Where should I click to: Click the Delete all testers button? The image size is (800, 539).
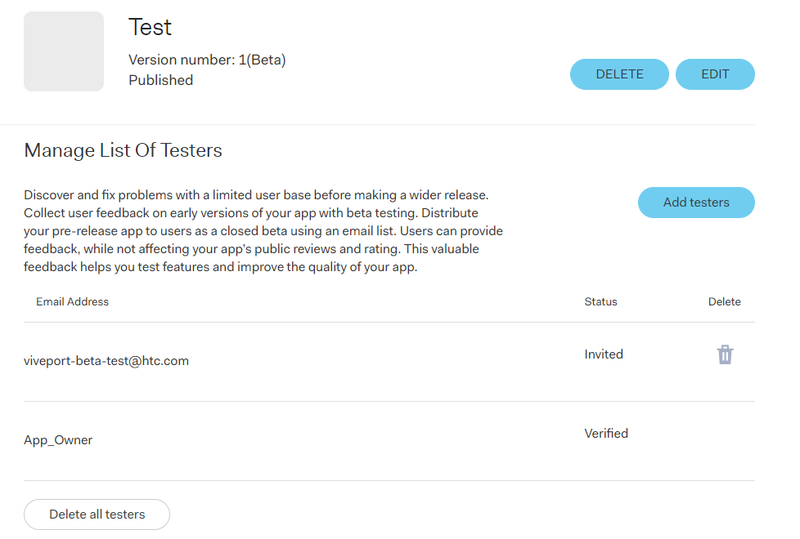point(97,514)
